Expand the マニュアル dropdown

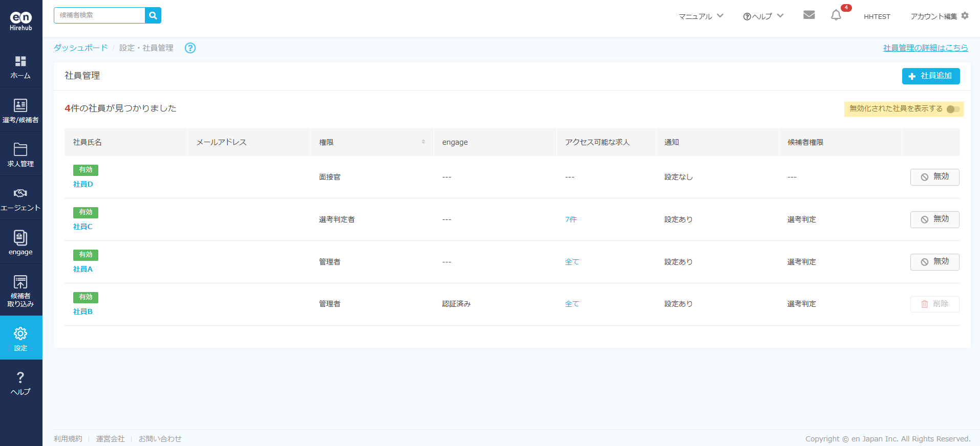point(701,16)
